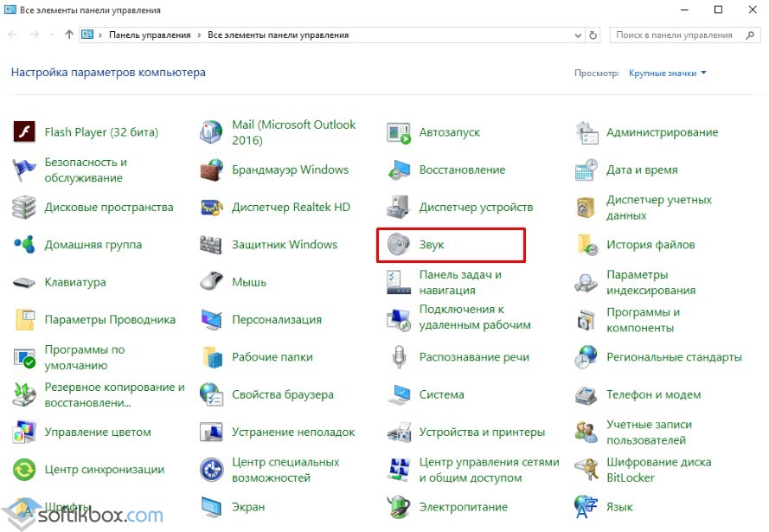The height and width of the screenshot is (532, 769).
Task: Open the Устранение неполадок link
Action: [x=293, y=432]
